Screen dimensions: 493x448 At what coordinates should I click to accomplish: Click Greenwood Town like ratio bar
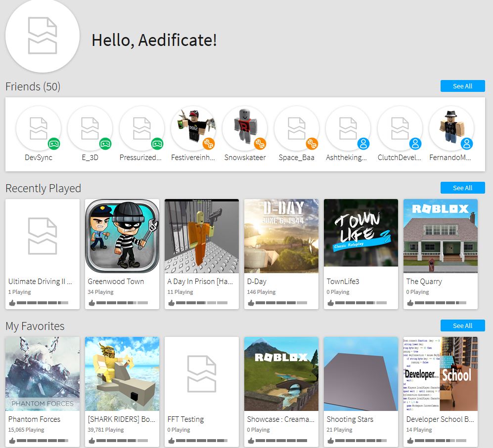[x=122, y=303]
